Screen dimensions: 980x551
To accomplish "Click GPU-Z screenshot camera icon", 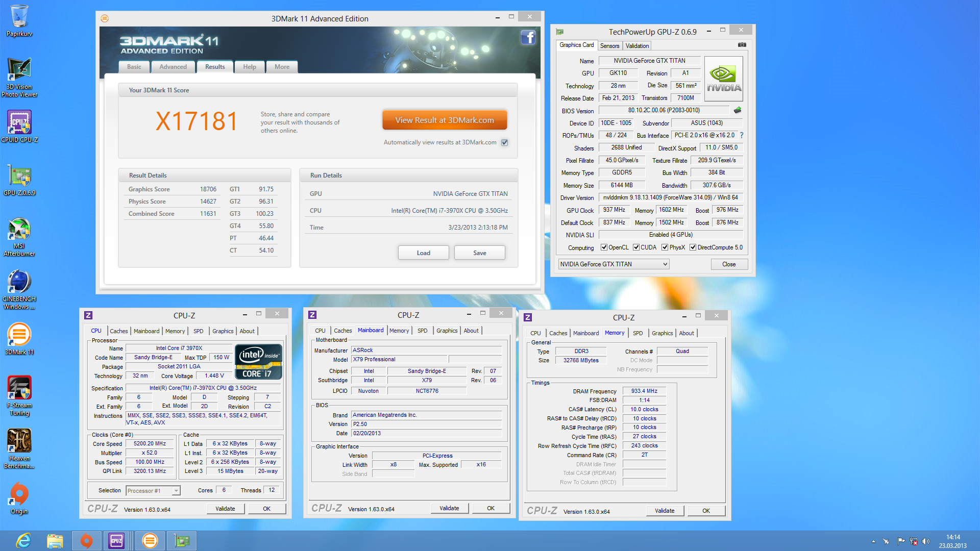I will coord(742,45).
